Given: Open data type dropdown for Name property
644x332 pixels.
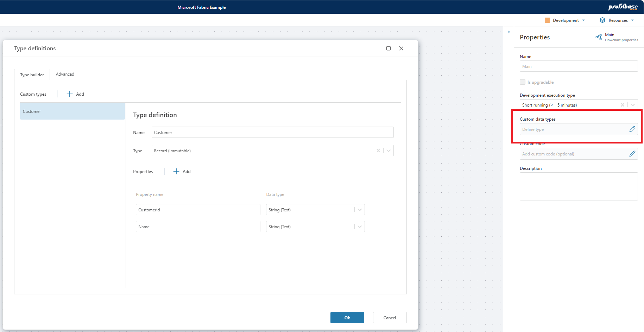Looking at the screenshot, I should click(359, 226).
